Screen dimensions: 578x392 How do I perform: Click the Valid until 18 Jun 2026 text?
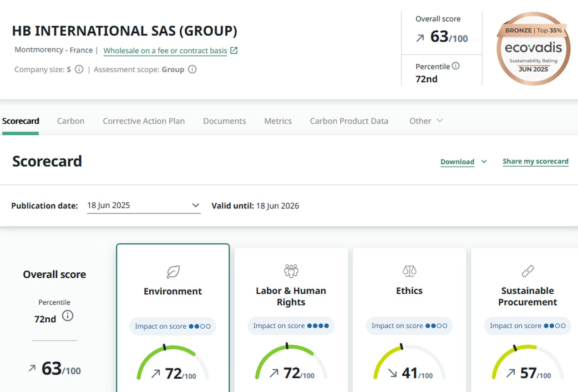(255, 206)
